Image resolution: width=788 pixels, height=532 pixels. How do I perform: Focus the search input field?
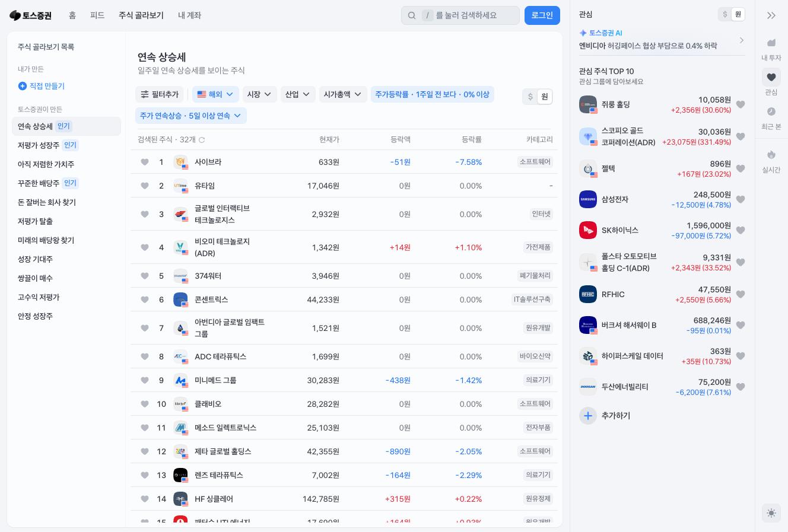pos(460,15)
